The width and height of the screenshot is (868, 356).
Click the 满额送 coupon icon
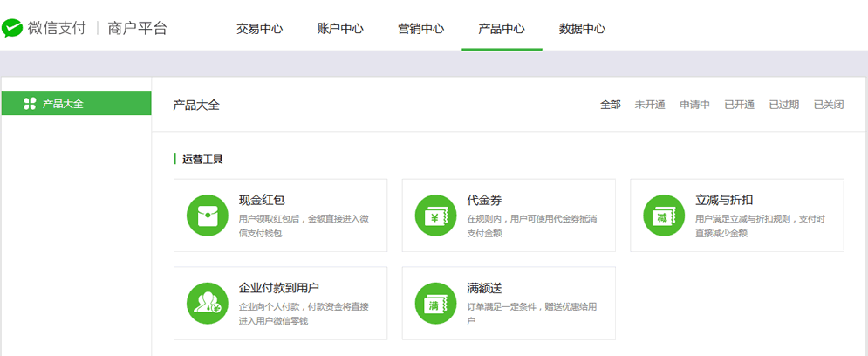[435, 303]
